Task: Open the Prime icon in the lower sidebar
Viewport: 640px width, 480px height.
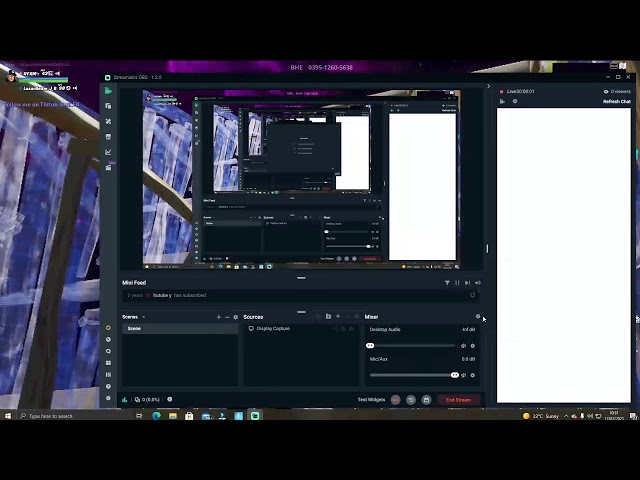Action: [x=108, y=328]
